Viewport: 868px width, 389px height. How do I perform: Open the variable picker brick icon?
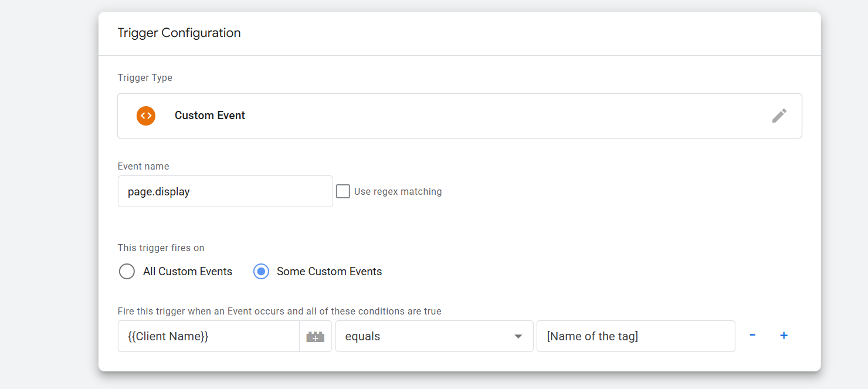click(315, 337)
